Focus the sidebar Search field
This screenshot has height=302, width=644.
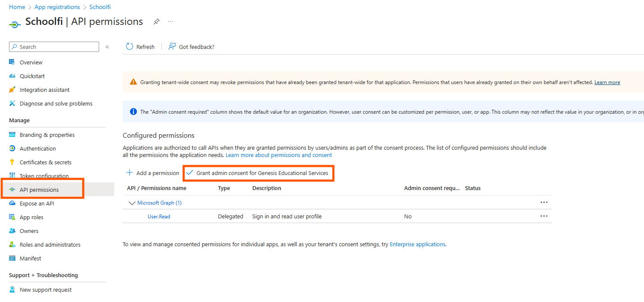(54, 47)
